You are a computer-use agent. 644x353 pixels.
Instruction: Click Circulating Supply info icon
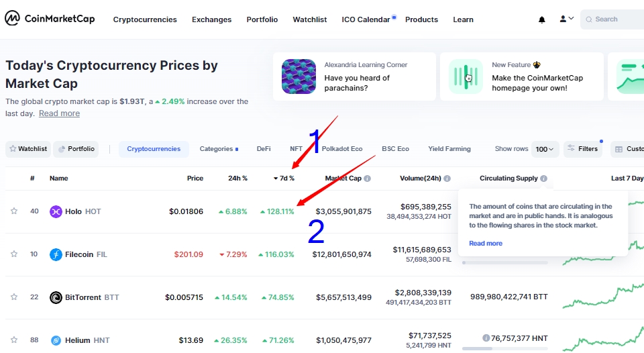pos(543,179)
